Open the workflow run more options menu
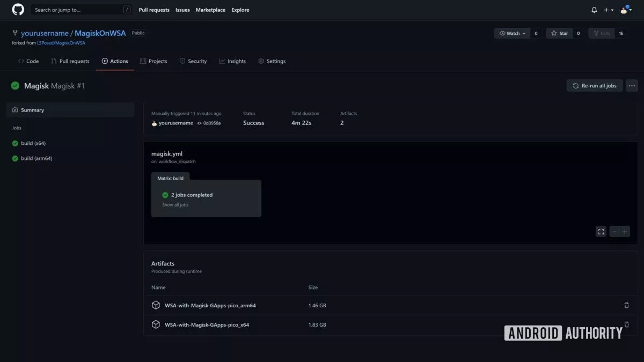 tap(632, 86)
